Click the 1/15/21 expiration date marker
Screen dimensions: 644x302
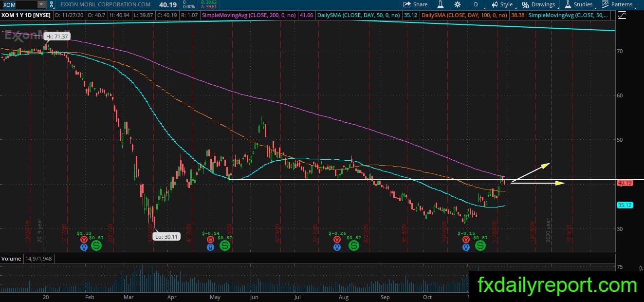point(569,233)
